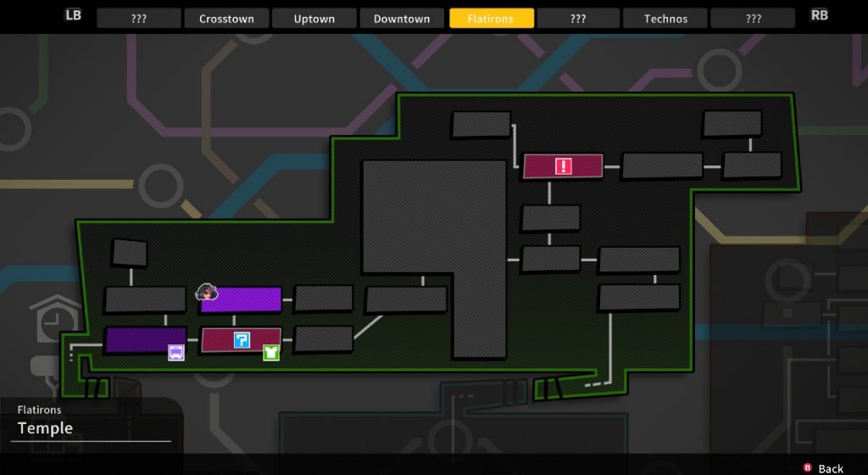Select the ??? tab between Flatirons and Technos
The width and height of the screenshot is (868, 475).
[578, 19]
